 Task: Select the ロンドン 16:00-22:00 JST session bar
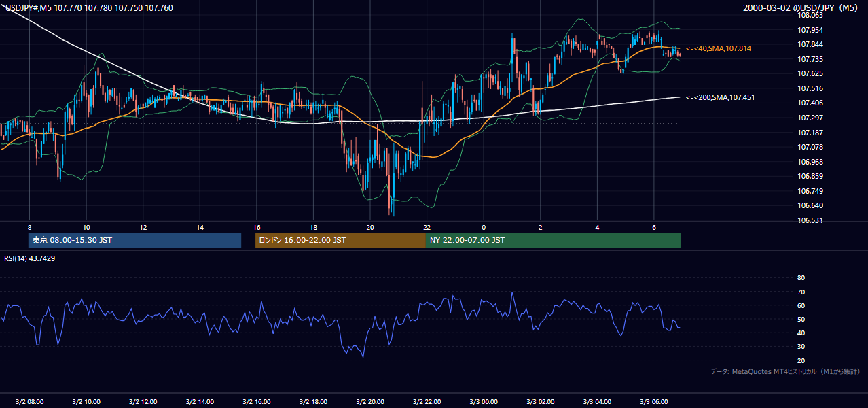[x=340, y=240]
